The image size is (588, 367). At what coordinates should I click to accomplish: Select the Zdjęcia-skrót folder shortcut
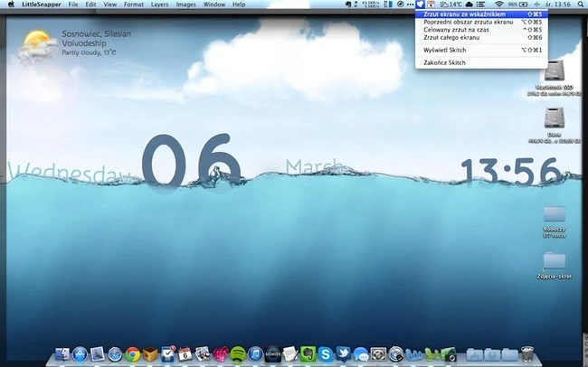pos(555,261)
